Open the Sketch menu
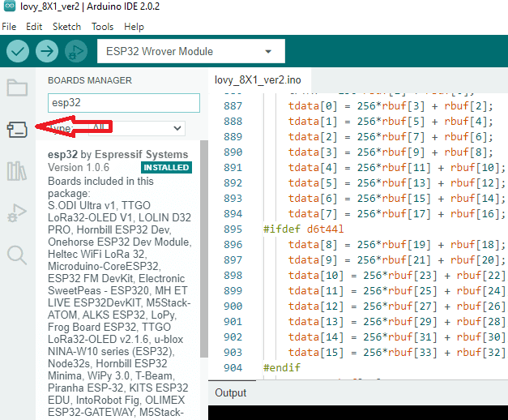The image size is (508, 420). pyautogui.click(x=66, y=27)
